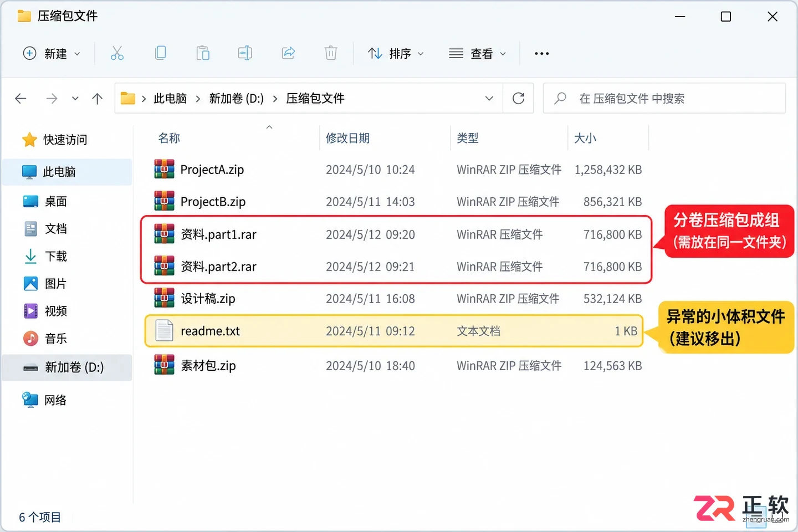Go forward with the right arrow
The image size is (798, 532).
[52, 99]
